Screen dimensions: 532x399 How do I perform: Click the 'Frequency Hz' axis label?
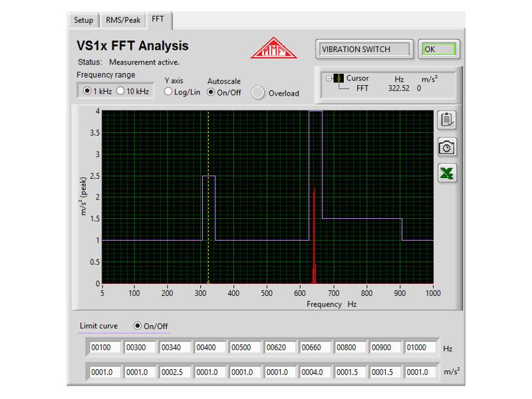click(x=331, y=304)
